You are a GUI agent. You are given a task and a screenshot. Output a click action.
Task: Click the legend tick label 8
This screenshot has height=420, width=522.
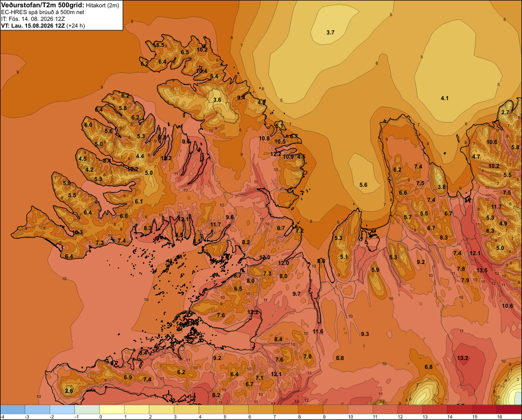click(x=299, y=417)
